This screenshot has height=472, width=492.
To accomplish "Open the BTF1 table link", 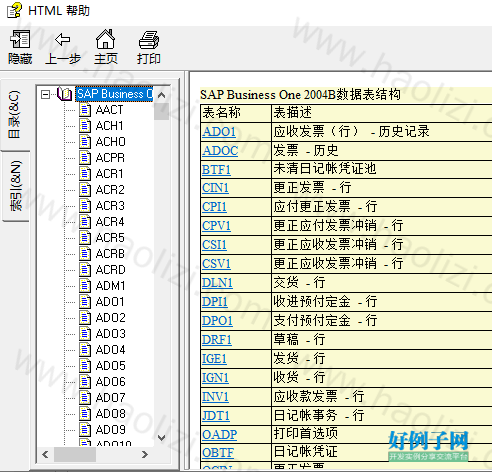I will pos(216,170).
